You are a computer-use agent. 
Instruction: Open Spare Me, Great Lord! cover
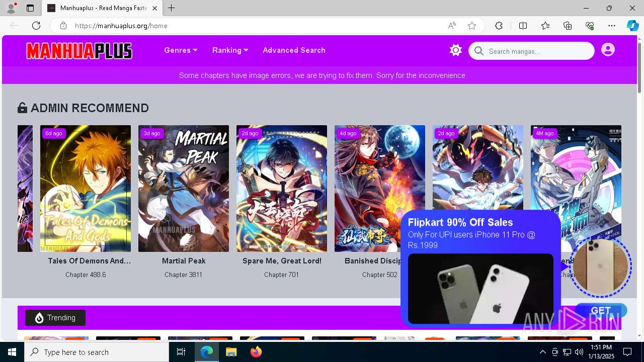282,189
